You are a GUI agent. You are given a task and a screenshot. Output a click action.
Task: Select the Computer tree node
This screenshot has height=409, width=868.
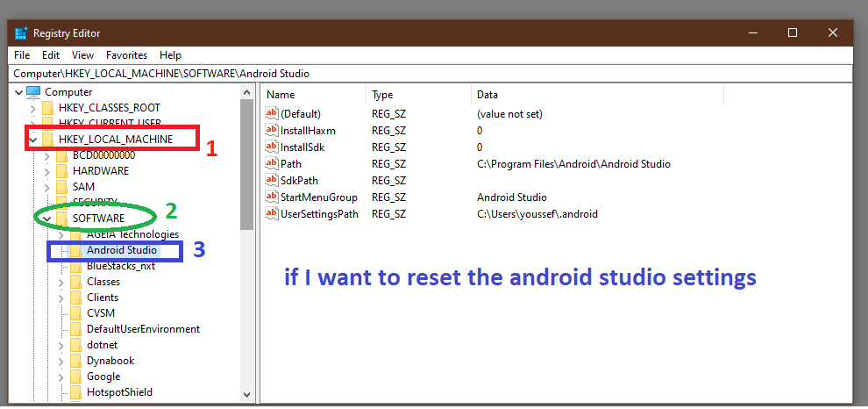68,92
